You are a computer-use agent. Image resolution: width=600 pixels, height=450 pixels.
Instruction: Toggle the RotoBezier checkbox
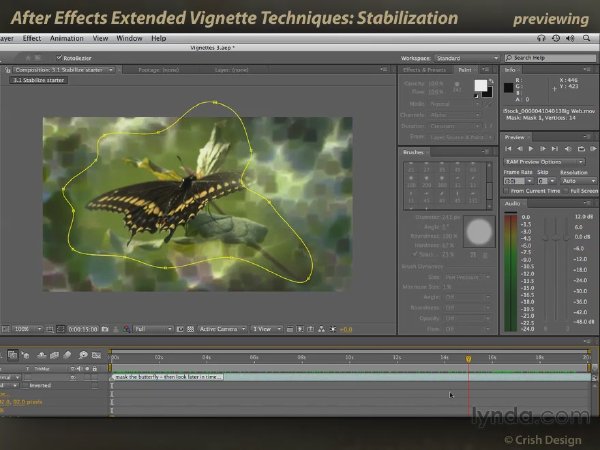click(x=59, y=58)
